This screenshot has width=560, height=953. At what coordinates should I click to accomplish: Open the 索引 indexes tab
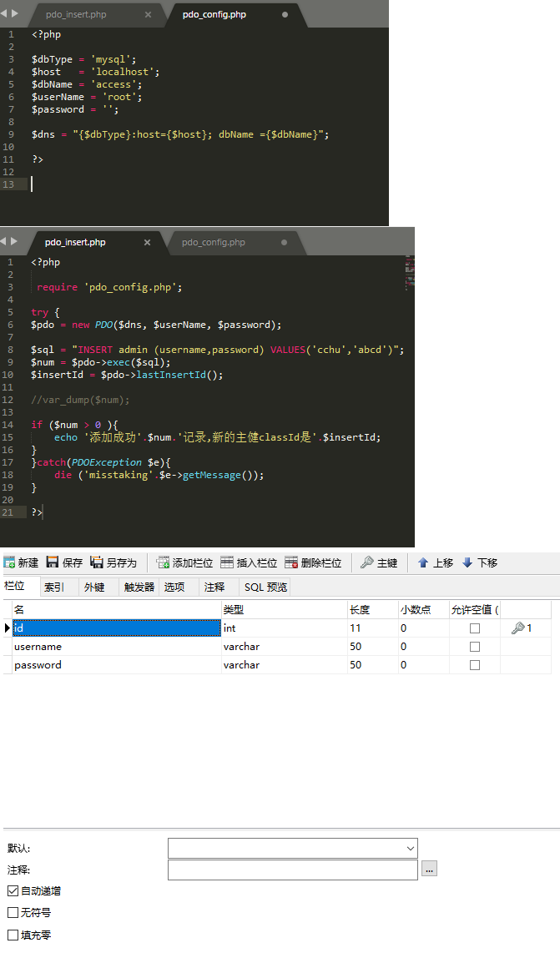pyautogui.click(x=54, y=587)
